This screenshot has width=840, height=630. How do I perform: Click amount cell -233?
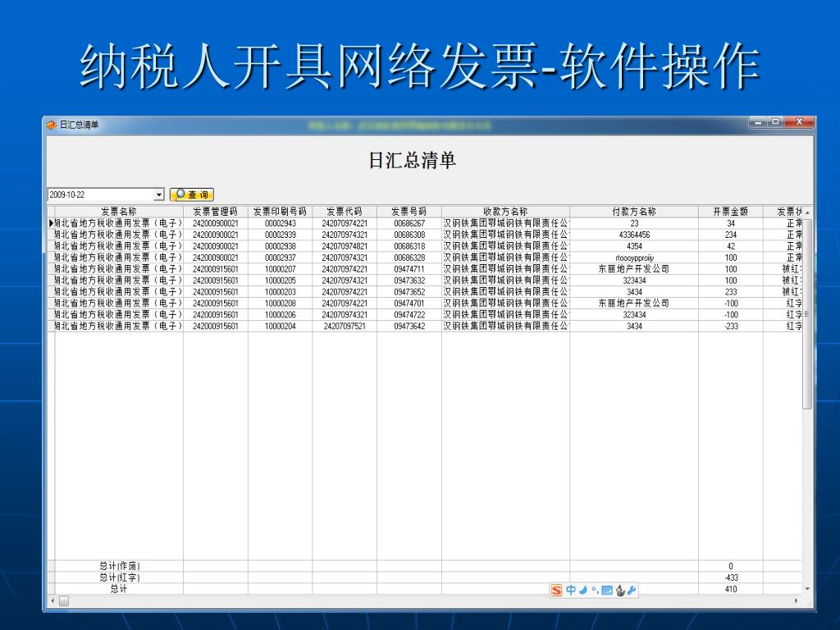731,326
